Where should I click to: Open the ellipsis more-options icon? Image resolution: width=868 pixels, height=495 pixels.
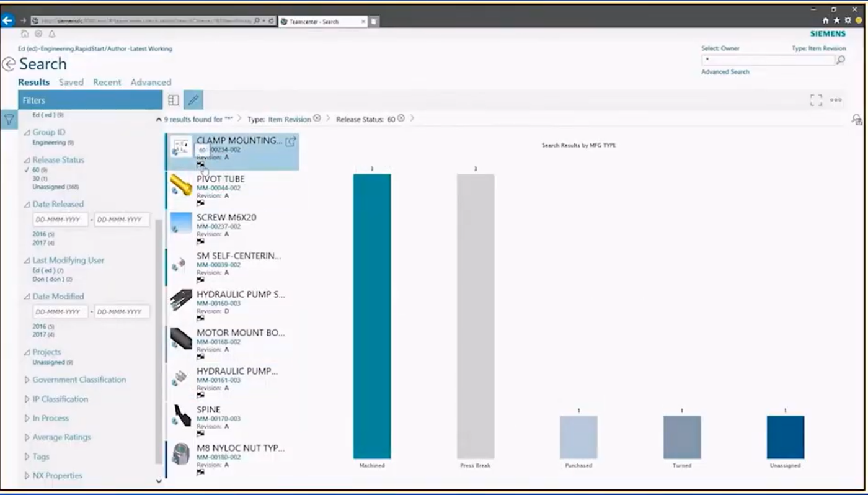click(835, 100)
